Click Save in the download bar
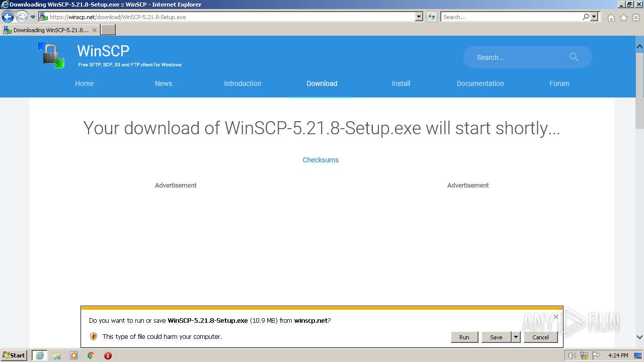 click(x=496, y=337)
